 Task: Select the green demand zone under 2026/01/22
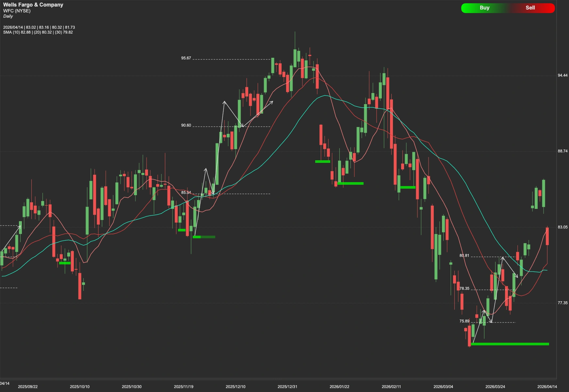pos(351,184)
